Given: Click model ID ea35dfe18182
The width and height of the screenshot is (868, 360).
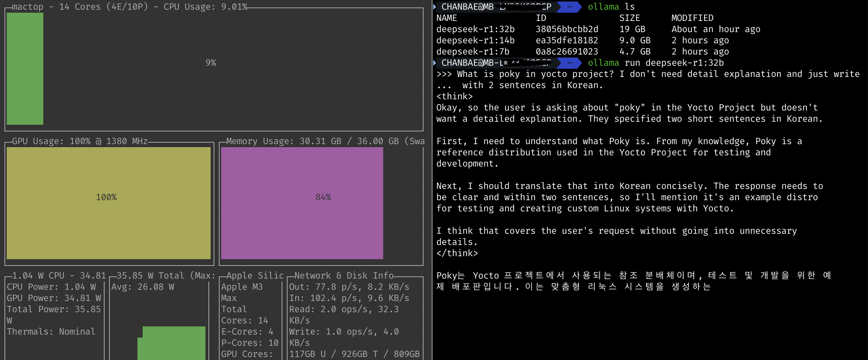Looking at the screenshot, I should point(567,40).
